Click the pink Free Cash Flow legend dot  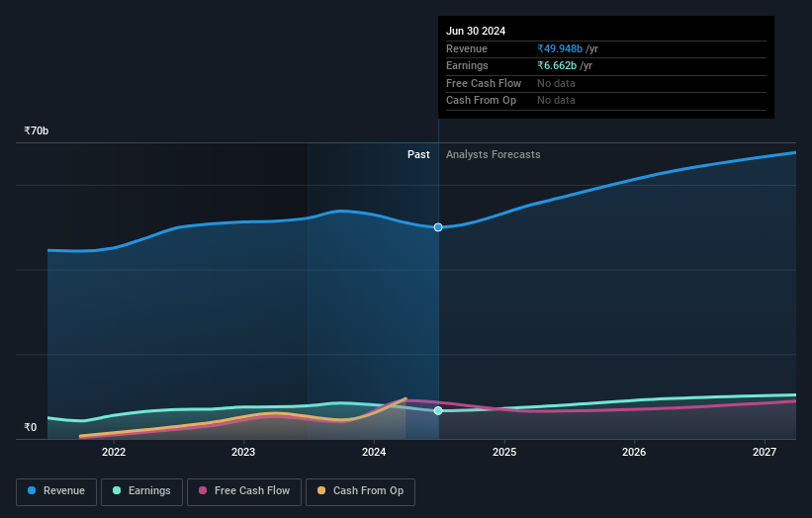click(203, 490)
